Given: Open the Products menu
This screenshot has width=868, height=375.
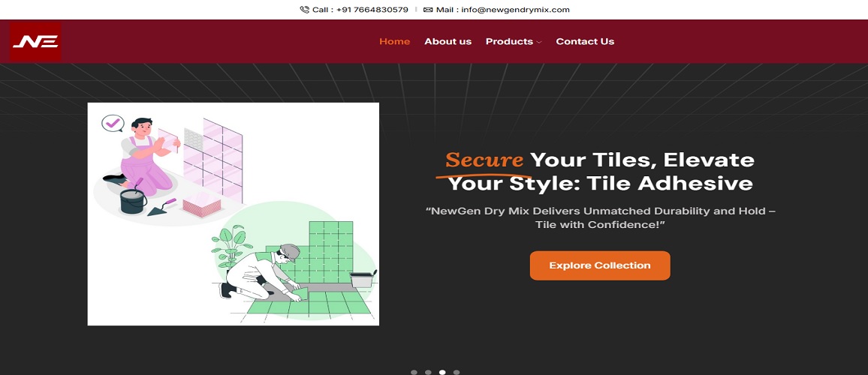Looking at the screenshot, I should (x=509, y=41).
